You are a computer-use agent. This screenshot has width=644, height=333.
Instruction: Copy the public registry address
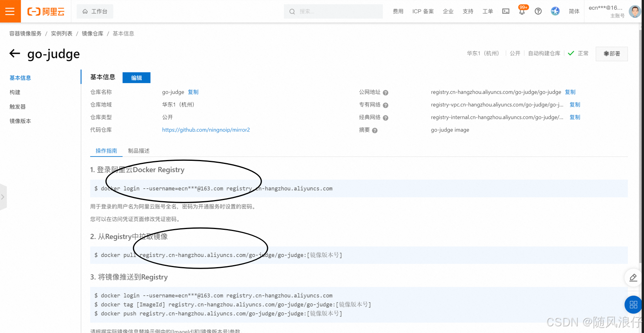tap(570, 92)
